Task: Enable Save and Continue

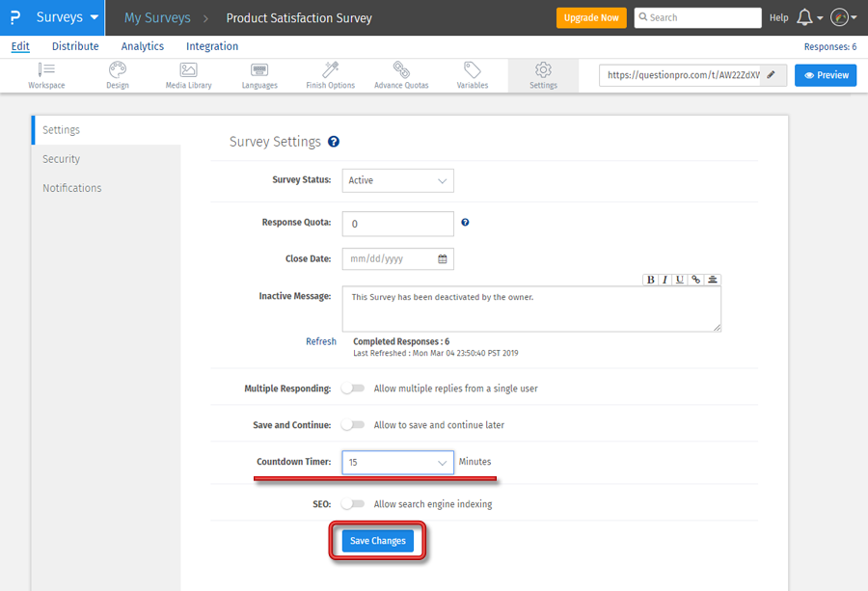Action: point(353,423)
